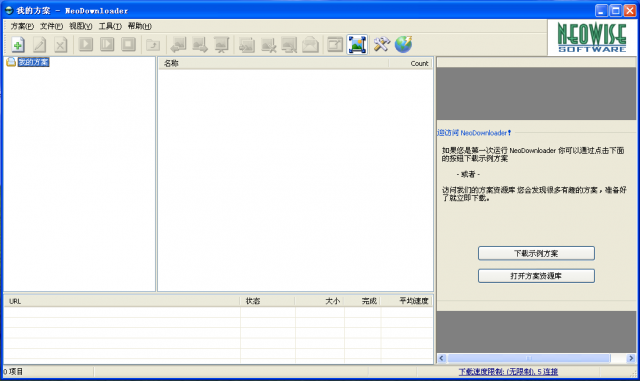Click the right panel scrollbar left arrow
The width and height of the screenshot is (640, 381).
[441, 358]
